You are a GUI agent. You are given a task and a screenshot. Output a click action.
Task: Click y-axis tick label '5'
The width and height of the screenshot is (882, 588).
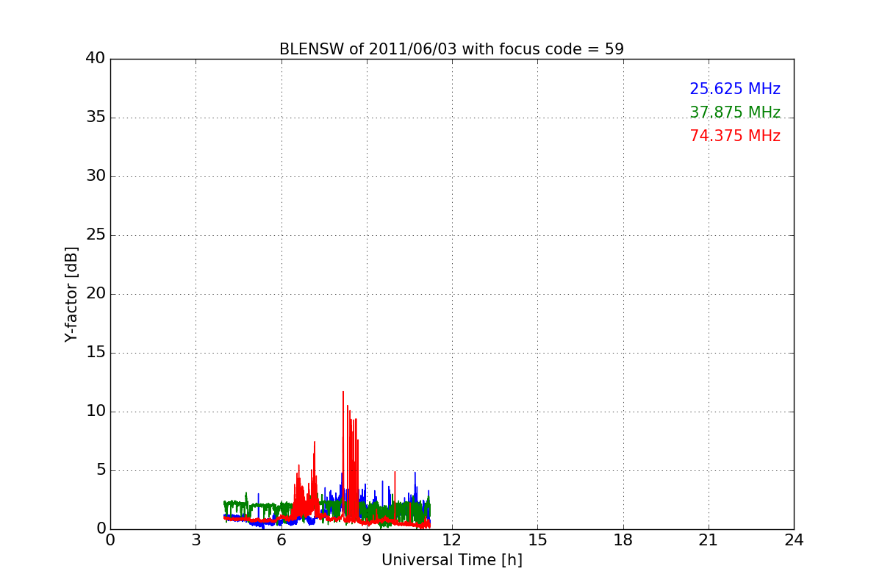(101, 470)
